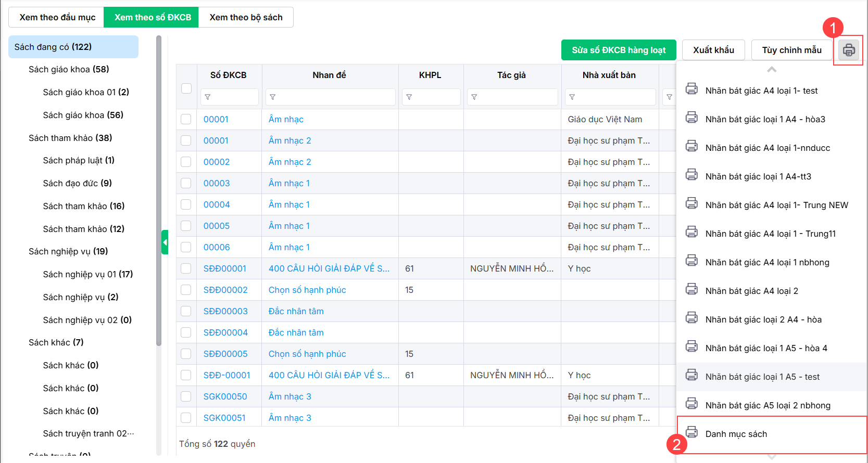Focus the KHPL filter input
The width and height of the screenshot is (868, 463).
431,97
